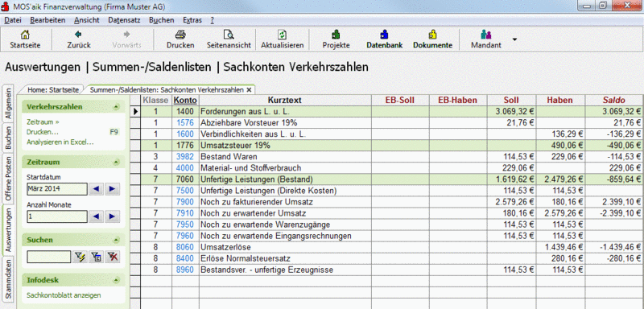The image size is (644, 309).
Task: Click the Suchen text field
Action: click(x=49, y=257)
